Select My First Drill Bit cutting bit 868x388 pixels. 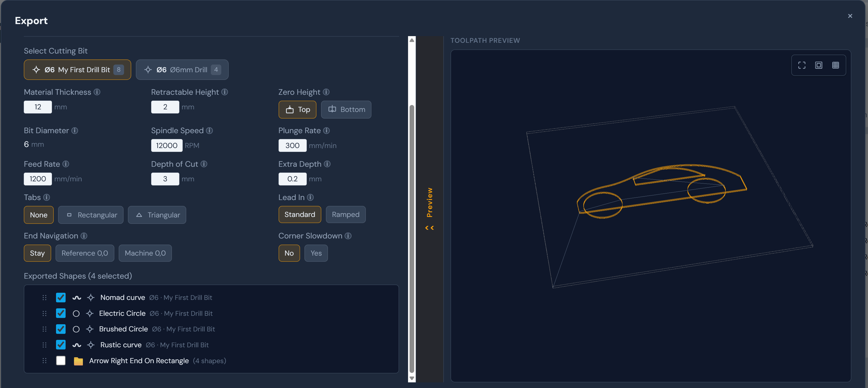[77, 70]
